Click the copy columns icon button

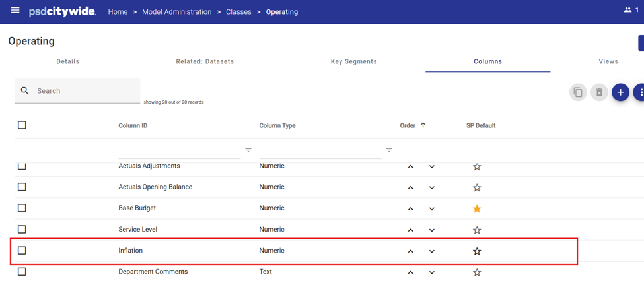(x=578, y=92)
